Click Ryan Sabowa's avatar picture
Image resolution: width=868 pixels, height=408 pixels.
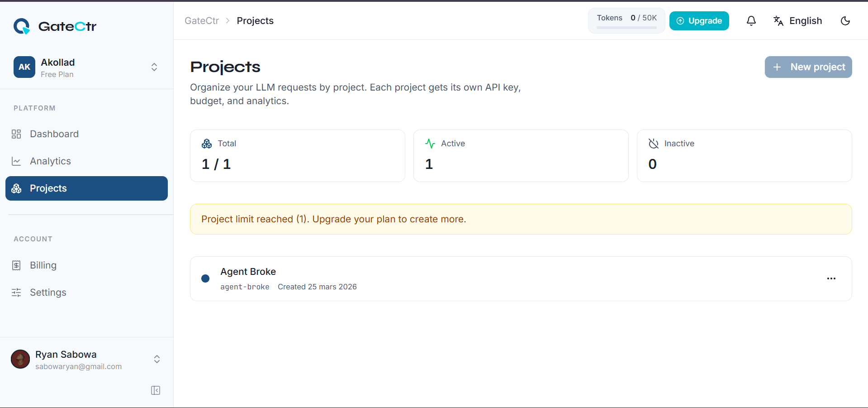[20, 359]
